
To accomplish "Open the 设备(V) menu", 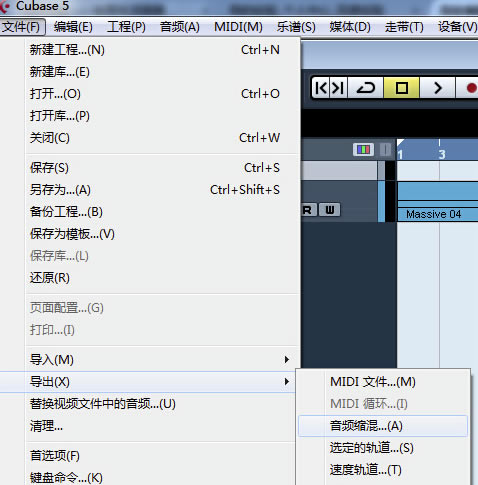I will pos(457,27).
